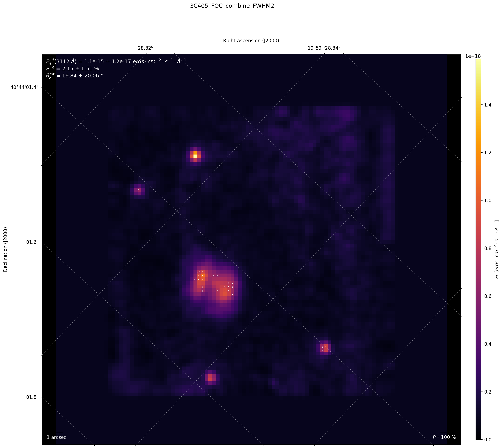Click the 19h59m28.34s tick label

pyautogui.click(x=324, y=48)
